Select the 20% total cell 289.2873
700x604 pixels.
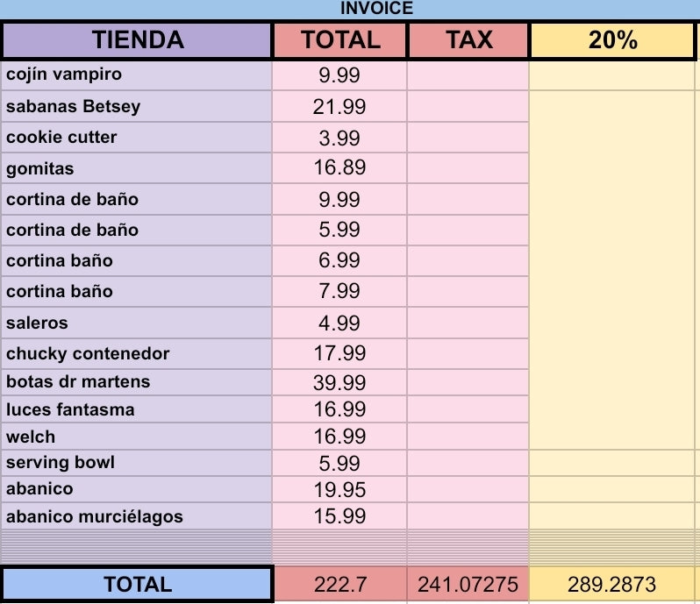tap(612, 585)
